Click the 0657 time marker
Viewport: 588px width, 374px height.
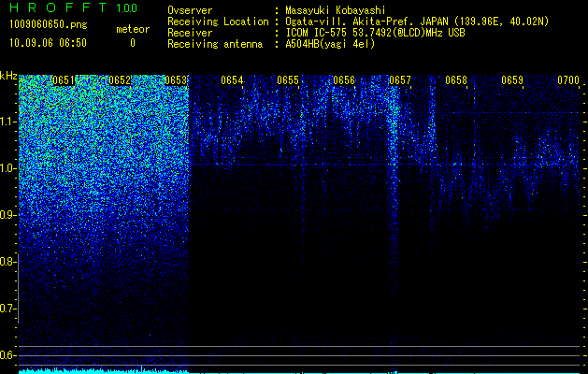coord(400,80)
